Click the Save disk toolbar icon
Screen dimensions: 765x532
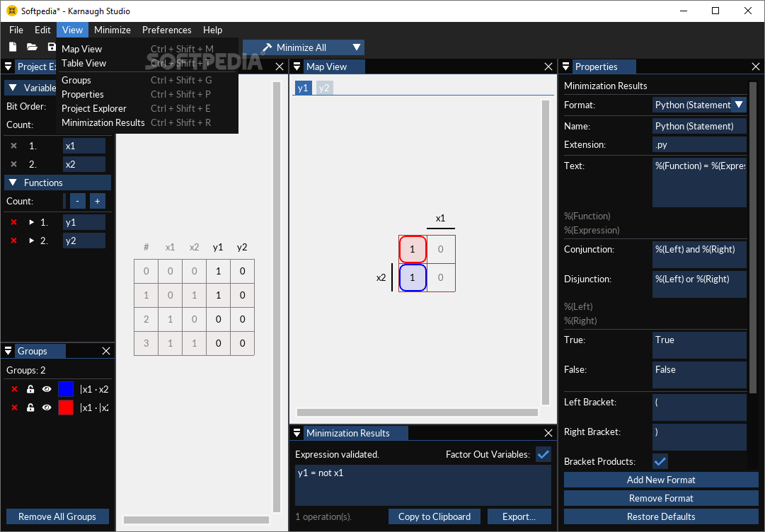point(51,47)
